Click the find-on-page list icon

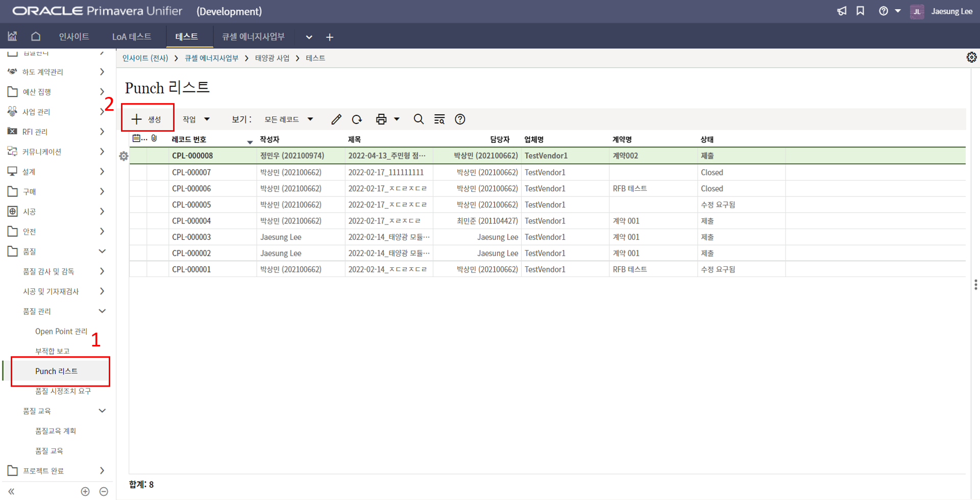pos(439,119)
